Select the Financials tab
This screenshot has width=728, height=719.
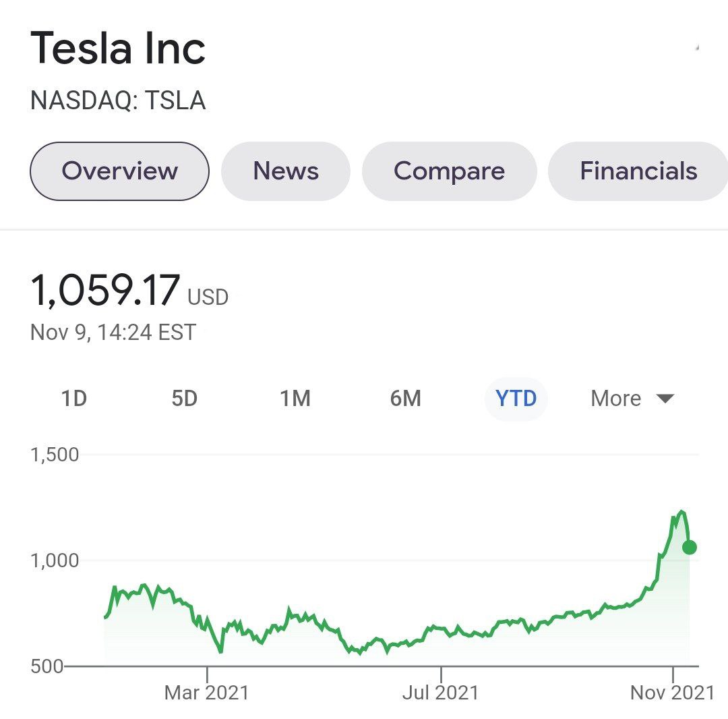pos(638,171)
